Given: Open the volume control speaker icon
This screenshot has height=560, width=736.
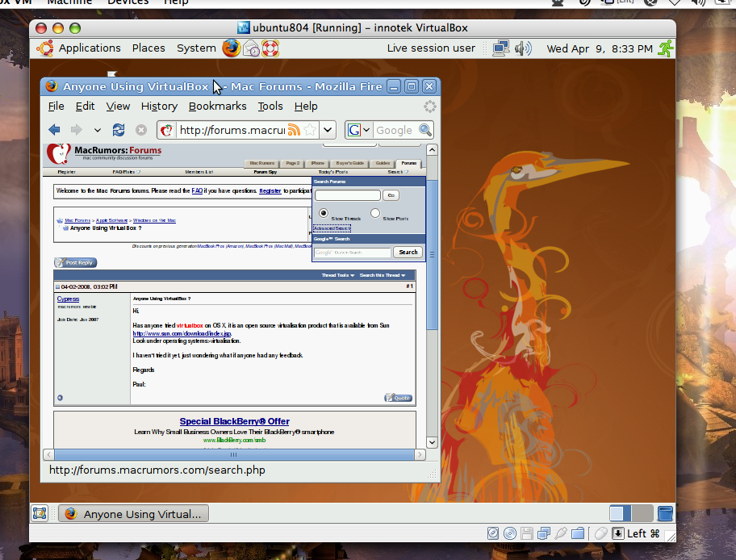Looking at the screenshot, I should coord(523,48).
